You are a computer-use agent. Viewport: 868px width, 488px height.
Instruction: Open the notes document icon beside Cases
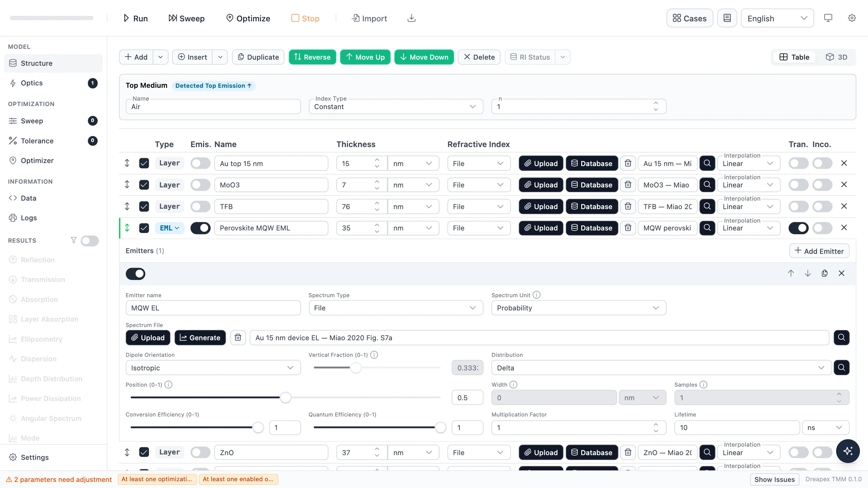click(x=727, y=18)
